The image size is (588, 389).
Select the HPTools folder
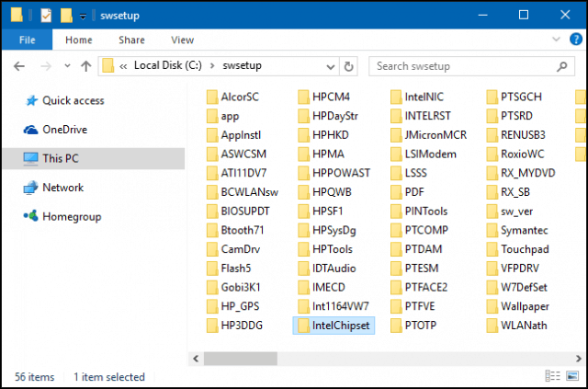click(325, 249)
